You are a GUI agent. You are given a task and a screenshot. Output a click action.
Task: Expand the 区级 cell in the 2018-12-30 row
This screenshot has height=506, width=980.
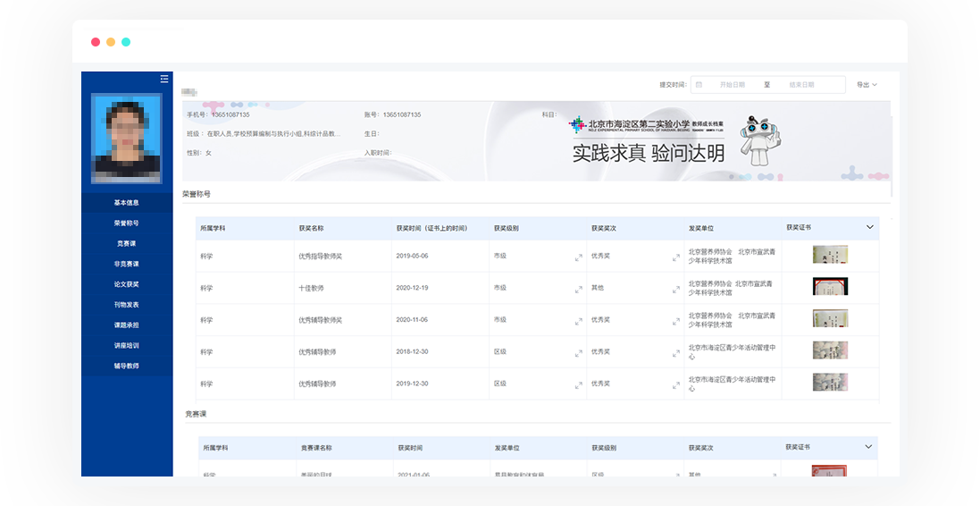point(578,353)
